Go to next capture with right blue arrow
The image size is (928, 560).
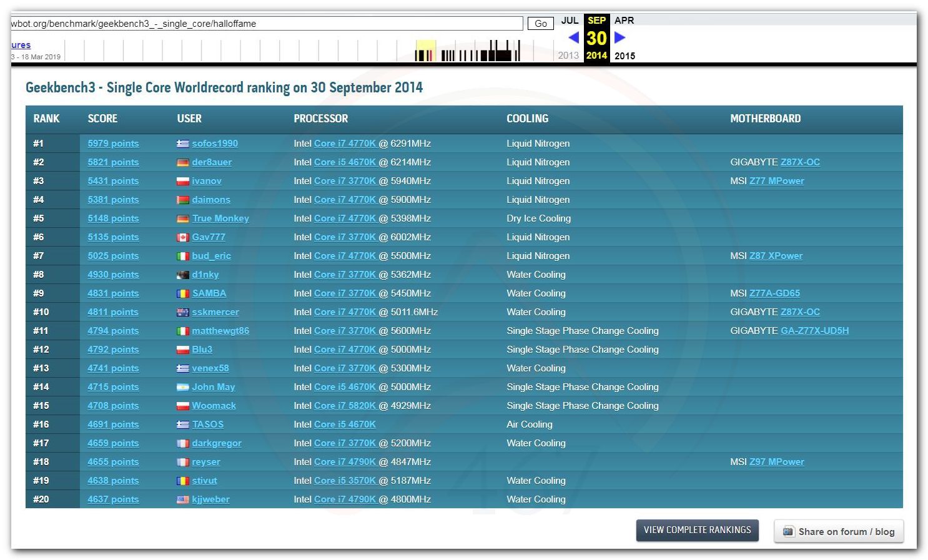(x=619, y=37)
